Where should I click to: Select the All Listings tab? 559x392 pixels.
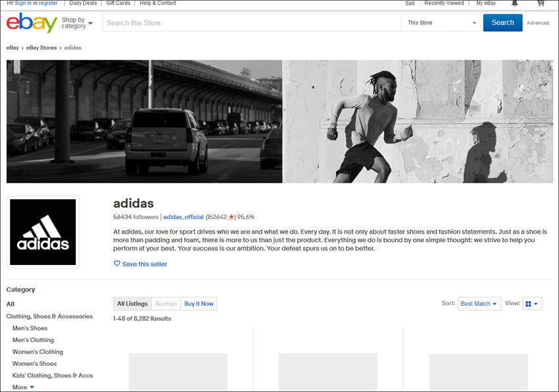[x=132, y=304]
